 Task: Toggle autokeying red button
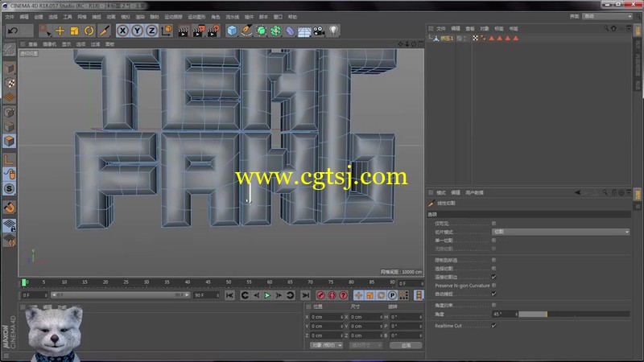pos(332,295)
